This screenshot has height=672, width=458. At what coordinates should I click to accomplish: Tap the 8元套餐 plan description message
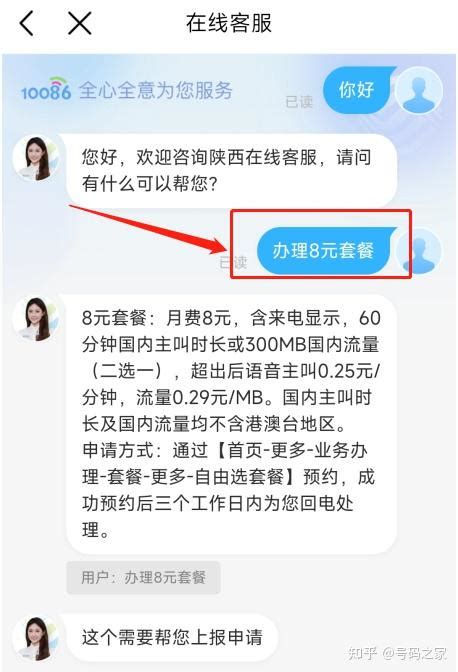(231, 424)
